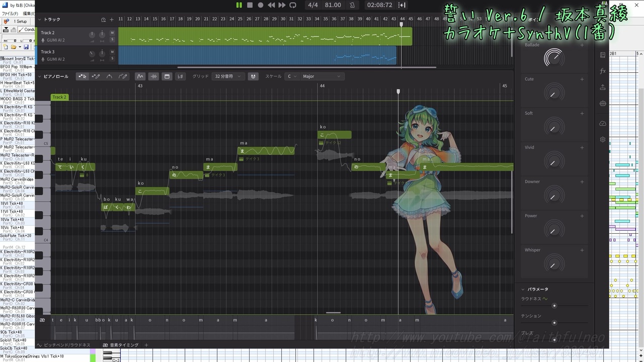Toggle the snap magnet icon
The image size is (644, 362).
(x=253, y=76)
